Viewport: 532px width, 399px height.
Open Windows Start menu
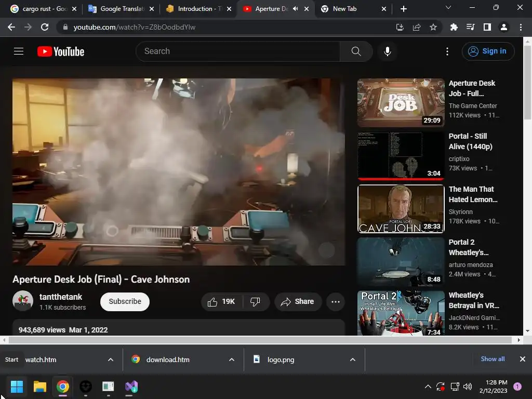[x=17, y=387]
